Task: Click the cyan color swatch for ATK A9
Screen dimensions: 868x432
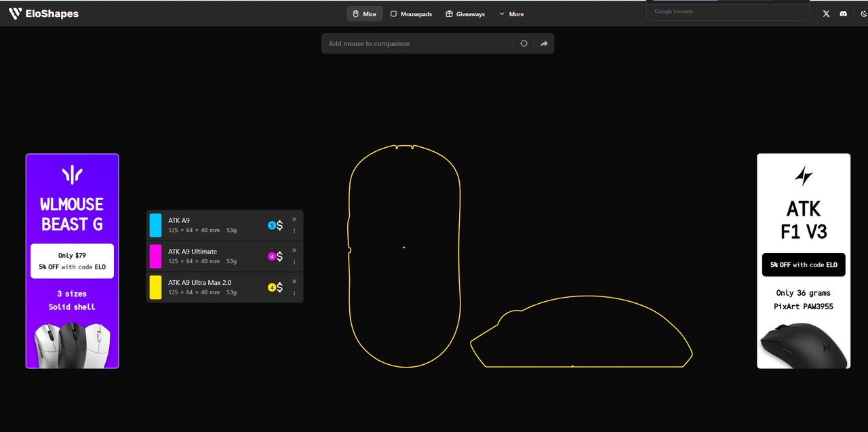Action: pos(155,225)
